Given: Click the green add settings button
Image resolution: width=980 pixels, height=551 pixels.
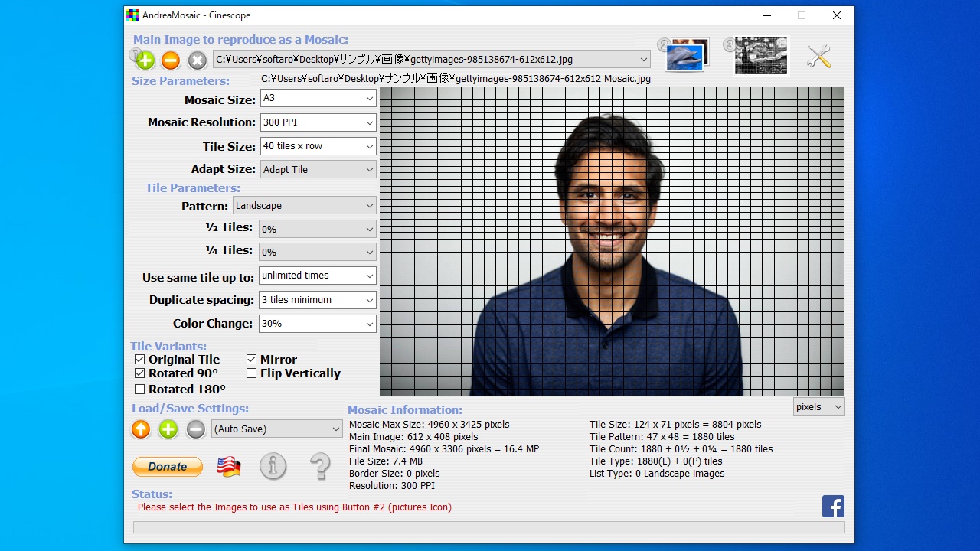Looking at the screenshot, I should click(168, 429).
